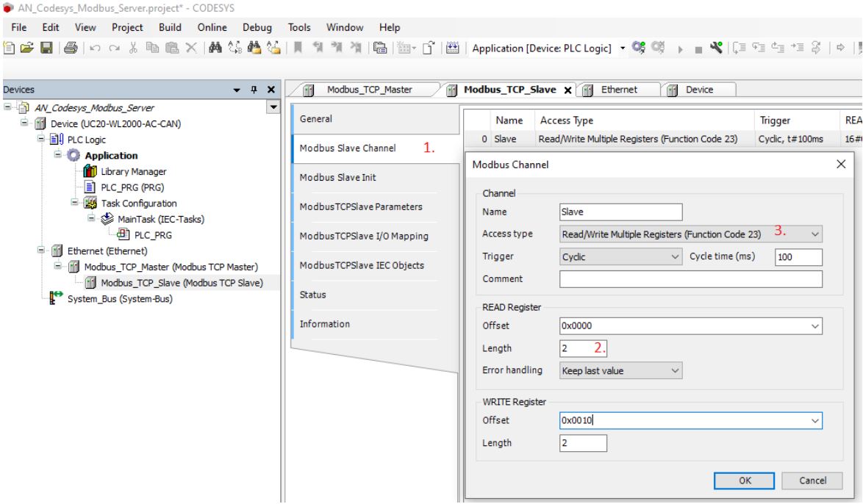The width and height of the screenshot is (863, 504).
Task: Click the Stop square icon
Action: click(x=698, y=50)
